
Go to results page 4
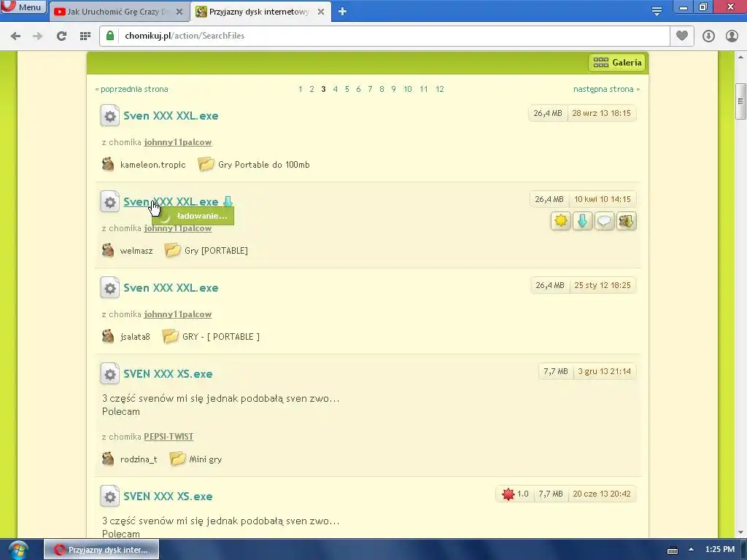click(336, 89)
